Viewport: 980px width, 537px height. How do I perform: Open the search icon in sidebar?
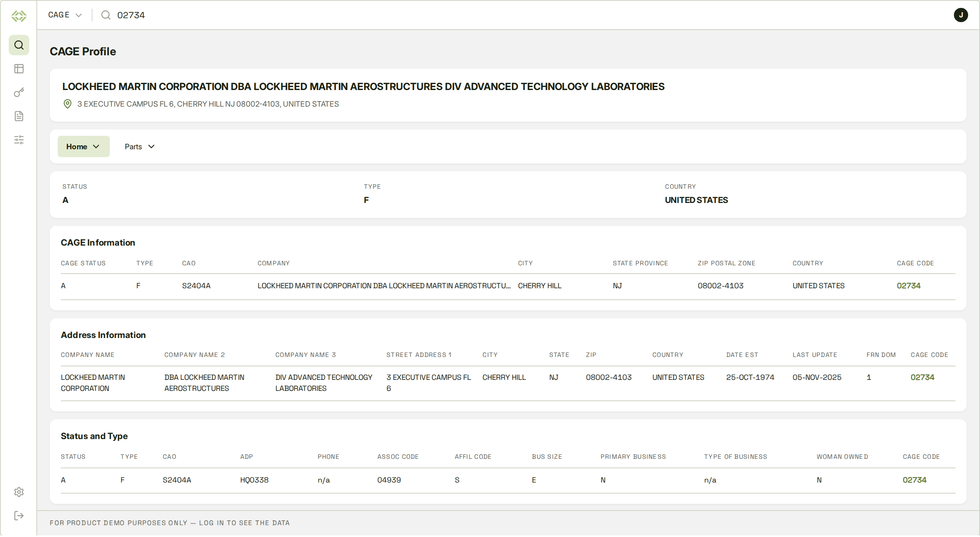pos(19,45)
